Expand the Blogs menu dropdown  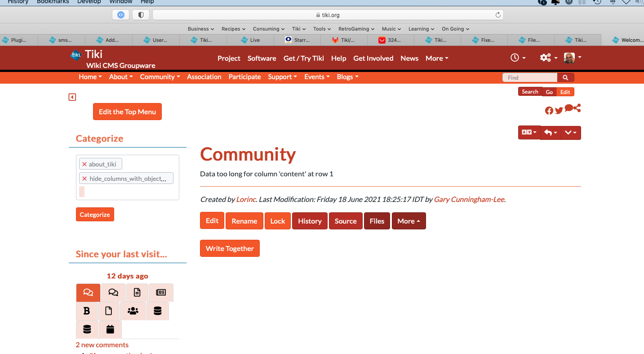348,77
